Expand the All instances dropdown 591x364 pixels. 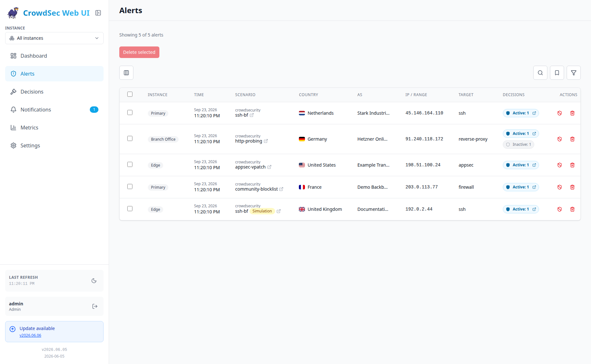54,38
